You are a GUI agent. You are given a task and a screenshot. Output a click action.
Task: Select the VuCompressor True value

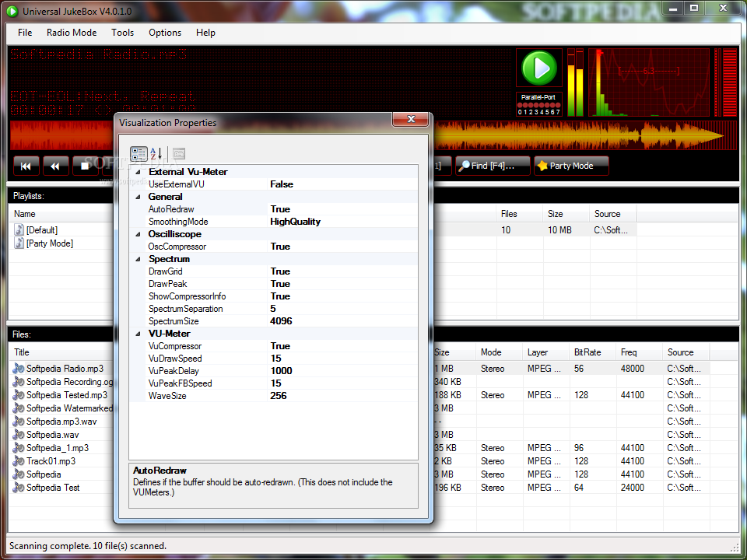(280, 346)
